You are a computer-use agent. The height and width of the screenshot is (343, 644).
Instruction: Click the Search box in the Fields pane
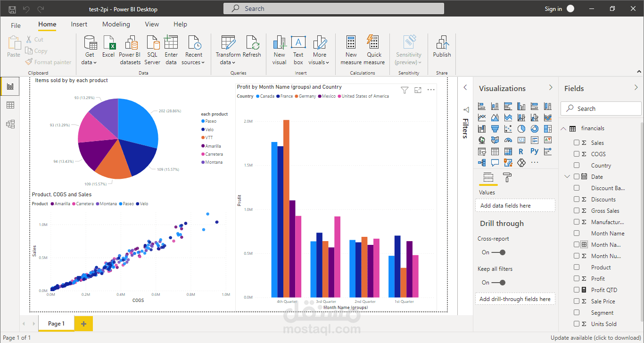pyautogui.click(x=601, y=108)
